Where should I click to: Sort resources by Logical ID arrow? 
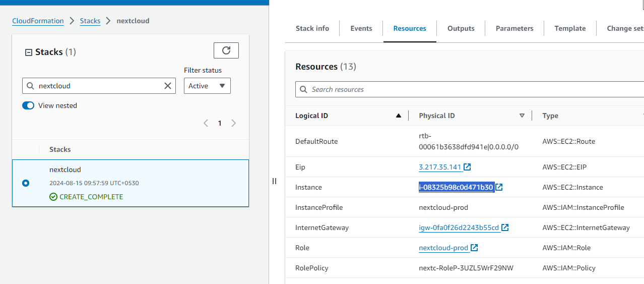click(x=399, y=116)
